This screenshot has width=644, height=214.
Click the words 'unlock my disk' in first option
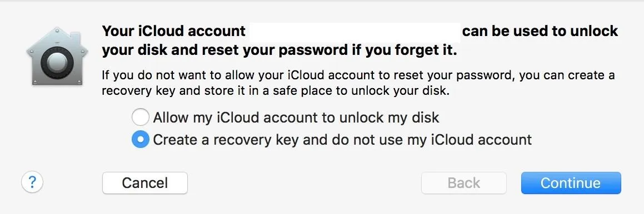click(390, 118)
